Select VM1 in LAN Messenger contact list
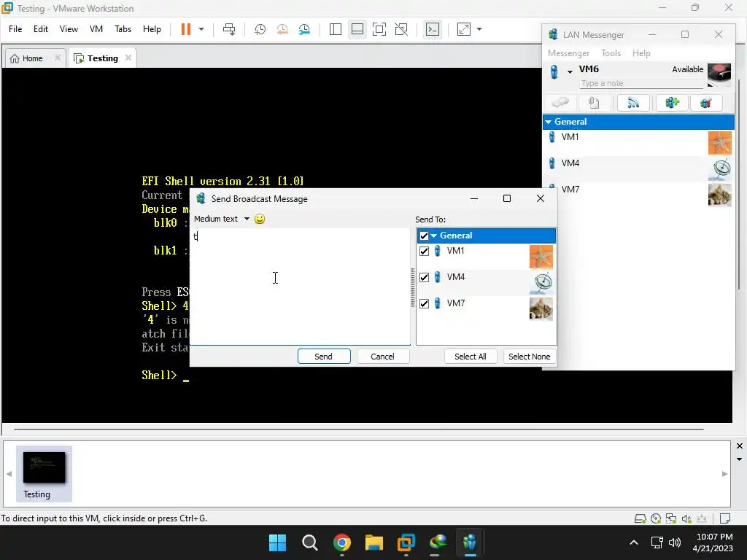 click(x=638, y=142)
